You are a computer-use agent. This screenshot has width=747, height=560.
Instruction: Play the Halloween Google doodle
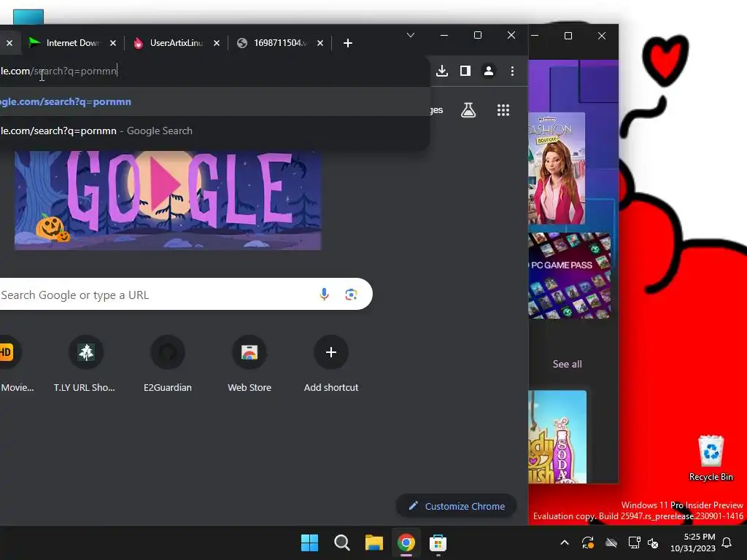coord(168,200)
